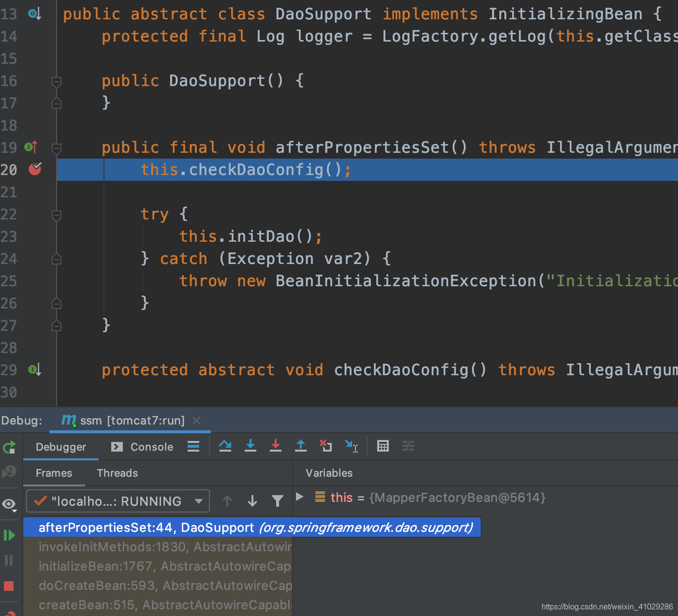Click the next frame down arrow
The image size is (678, 616).
(252, 501)
